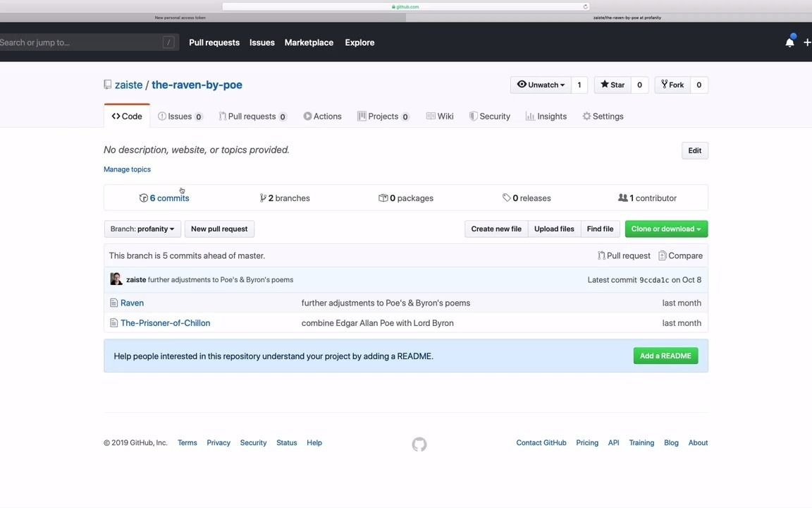Click Upload files
This screenshot has width=812, height=508.
(554, 229)
